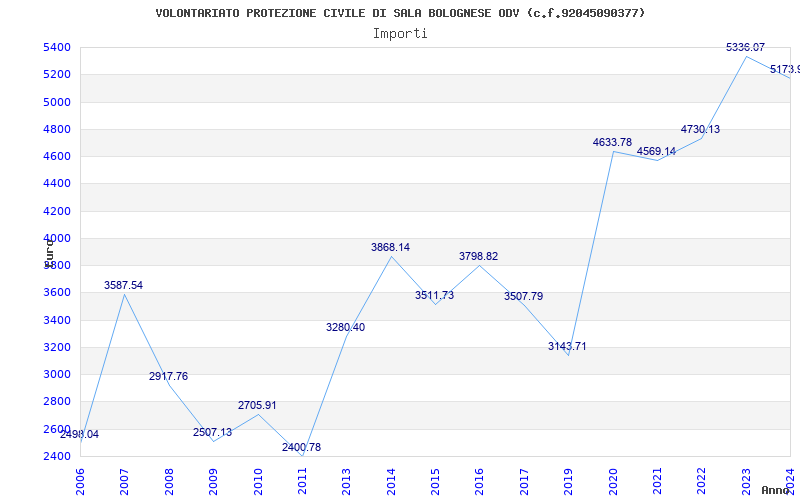Screen dimensions: 800x500
Task: Select data label 4569.14
Action: pyautogui.click(x=656, y=151)
